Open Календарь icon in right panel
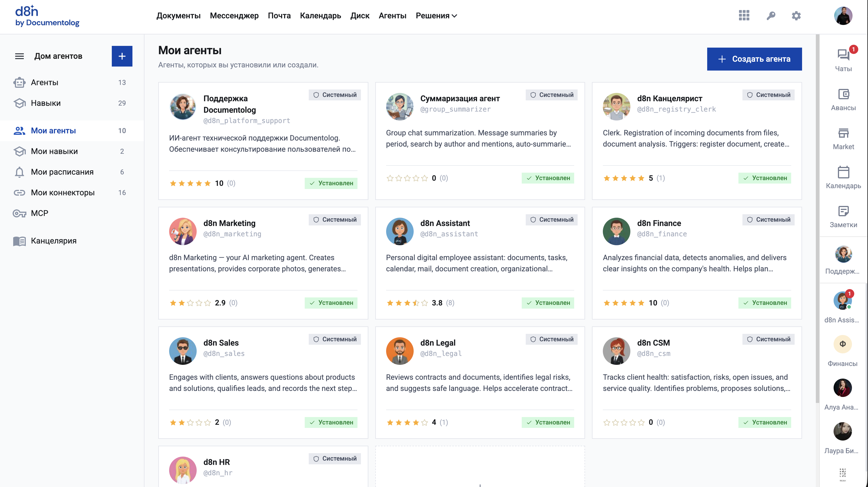Image resolution: width=868 pixels, height=487 pixels. point(843,178)
